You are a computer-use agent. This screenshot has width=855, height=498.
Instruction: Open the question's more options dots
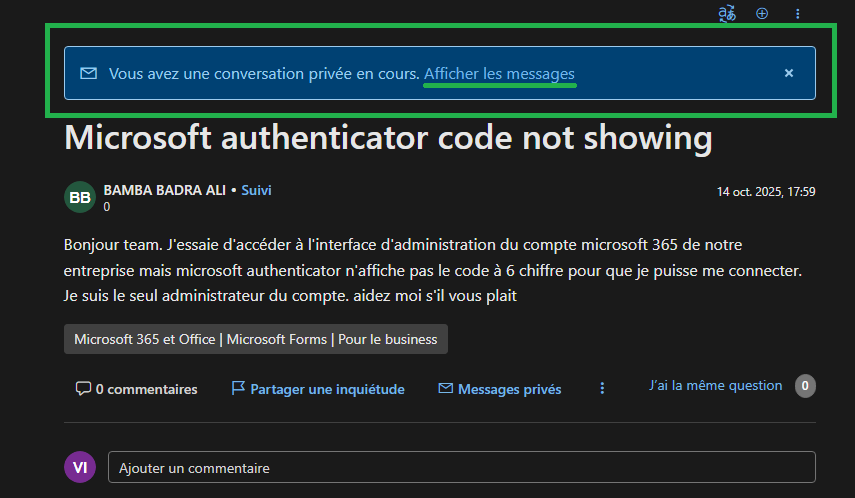pos(602,388)
